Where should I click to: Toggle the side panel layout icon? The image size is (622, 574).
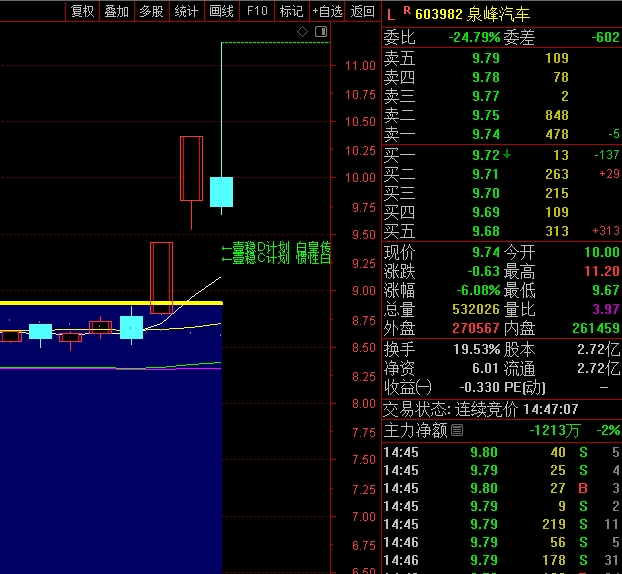click(321, 31)
